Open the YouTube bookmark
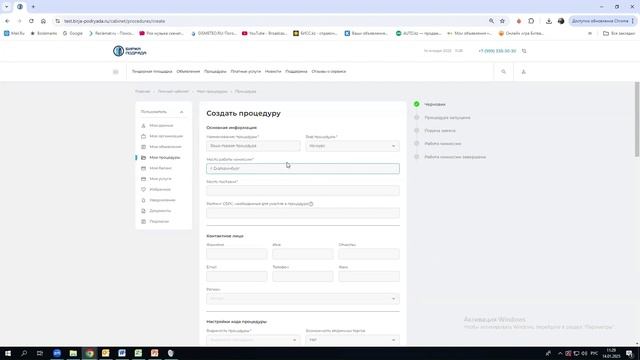 264,33
